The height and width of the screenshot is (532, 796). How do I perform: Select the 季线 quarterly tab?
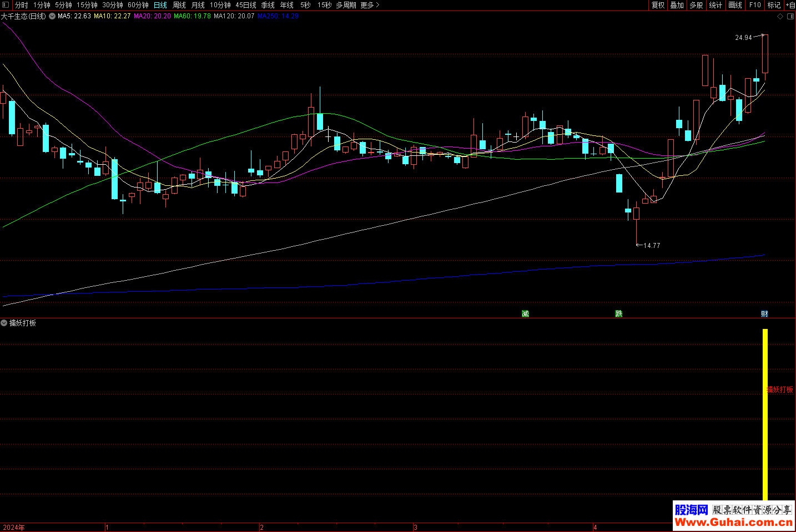click(268, 5)
